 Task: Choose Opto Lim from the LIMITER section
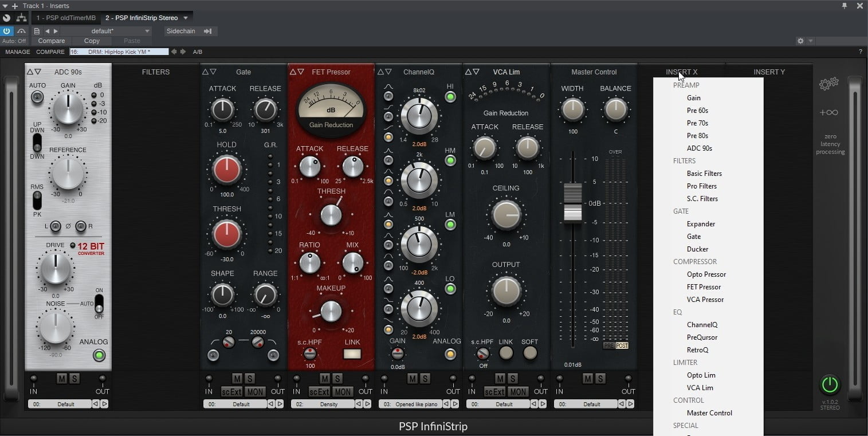point(701,375)
